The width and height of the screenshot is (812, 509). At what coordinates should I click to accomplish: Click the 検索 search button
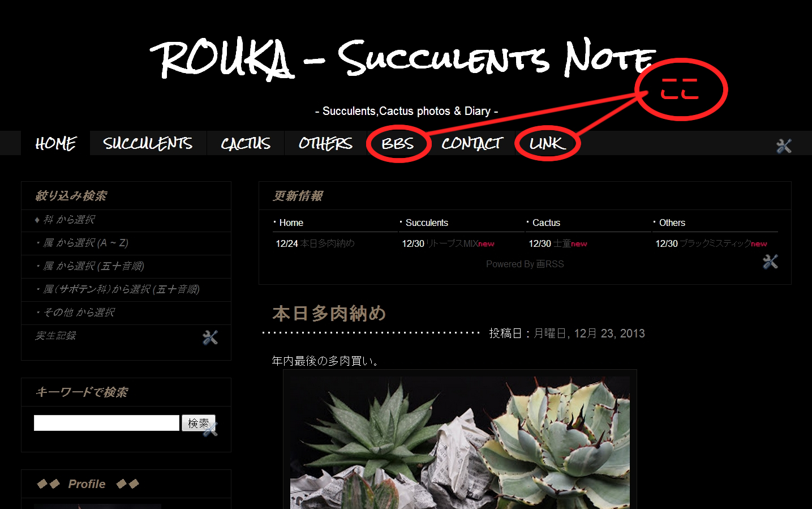(x=198, y=423)
